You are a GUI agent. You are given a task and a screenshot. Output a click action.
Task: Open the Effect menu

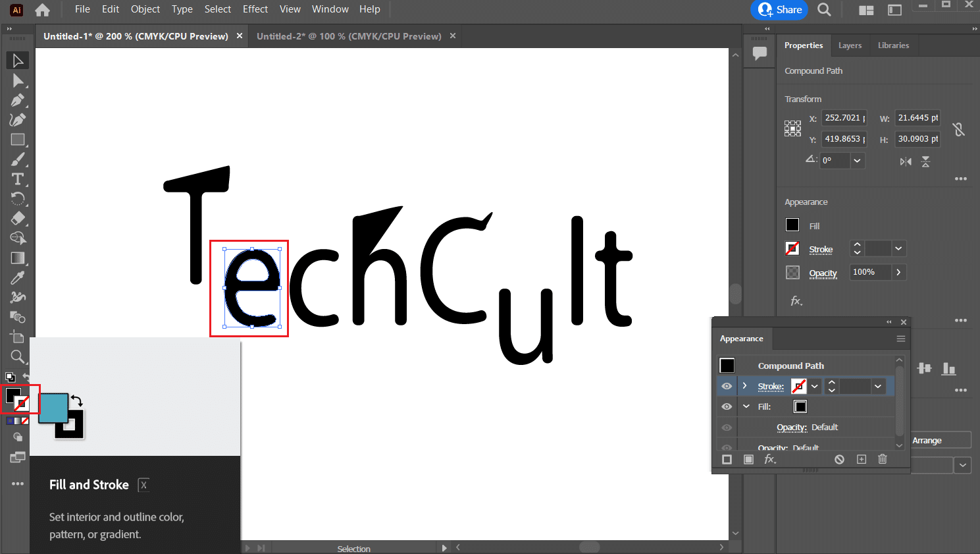tap(255, 9)
